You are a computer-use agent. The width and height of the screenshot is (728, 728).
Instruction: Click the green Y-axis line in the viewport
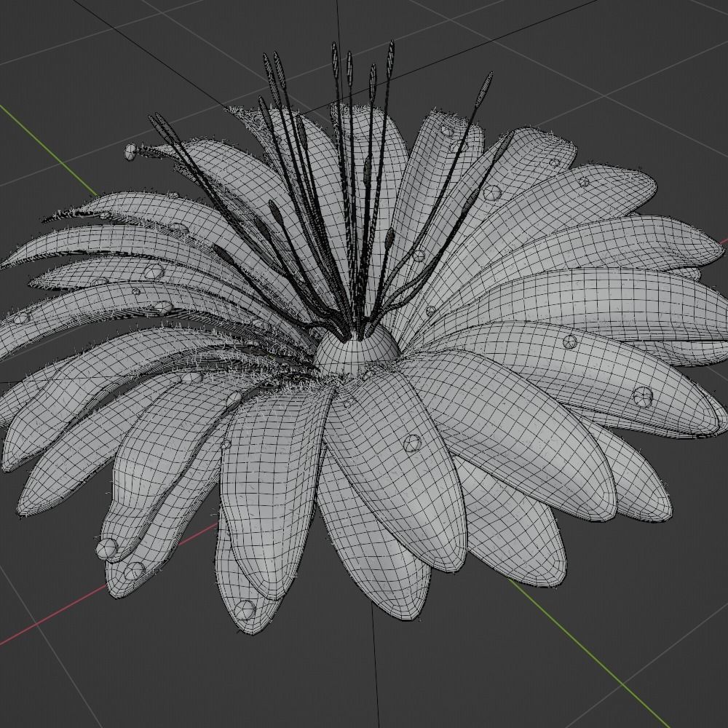tap(590, 654)
